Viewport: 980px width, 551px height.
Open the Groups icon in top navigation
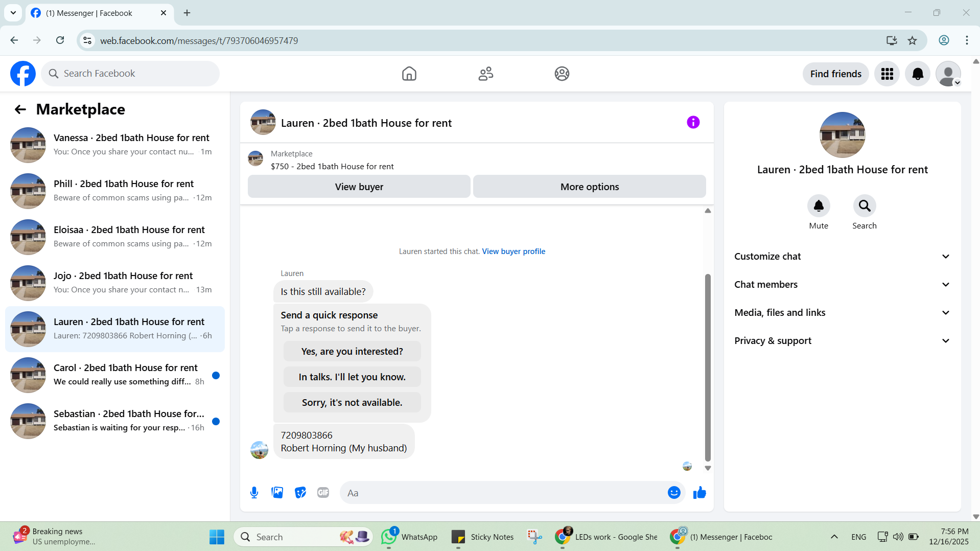tap(562, 74)
